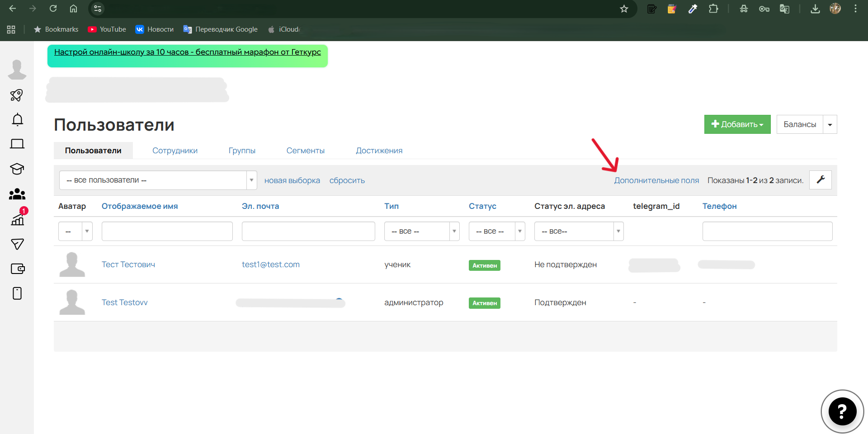
Task: Click the green Добавить button
Action: point(737,124)
